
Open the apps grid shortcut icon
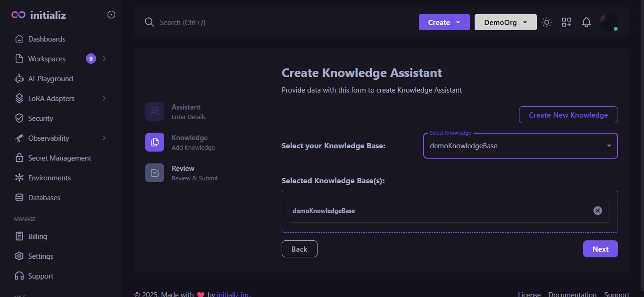pos(566,22)
